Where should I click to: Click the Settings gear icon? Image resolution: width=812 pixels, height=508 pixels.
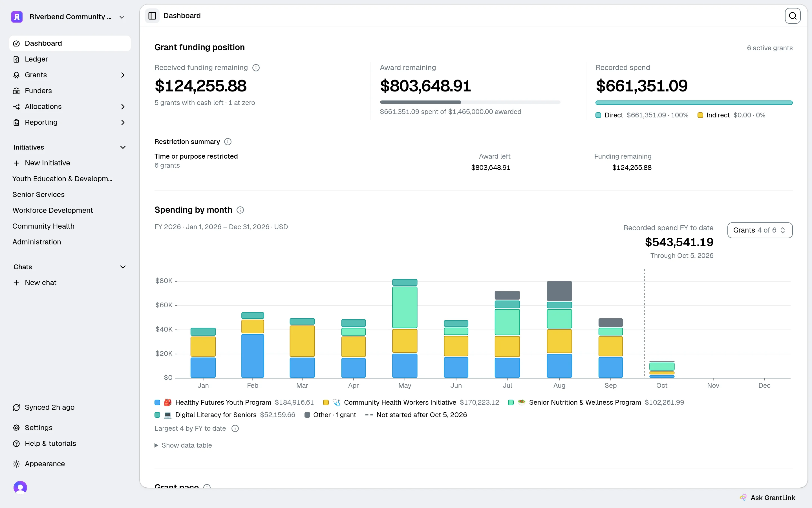click(16, 428)
